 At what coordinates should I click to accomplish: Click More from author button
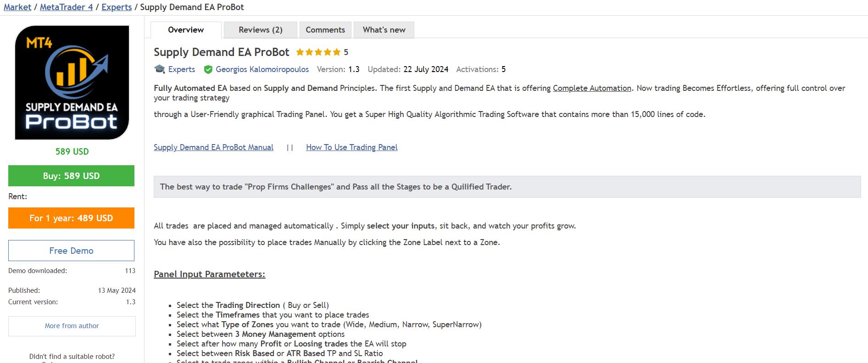[72, 326]
